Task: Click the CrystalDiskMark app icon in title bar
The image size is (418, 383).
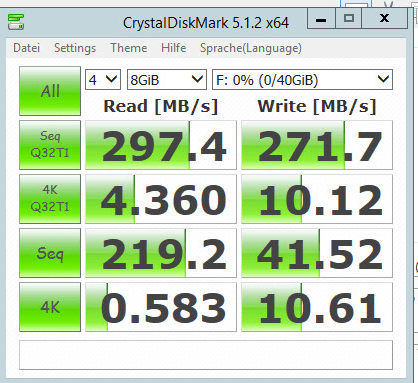Action: click(16, 22)
